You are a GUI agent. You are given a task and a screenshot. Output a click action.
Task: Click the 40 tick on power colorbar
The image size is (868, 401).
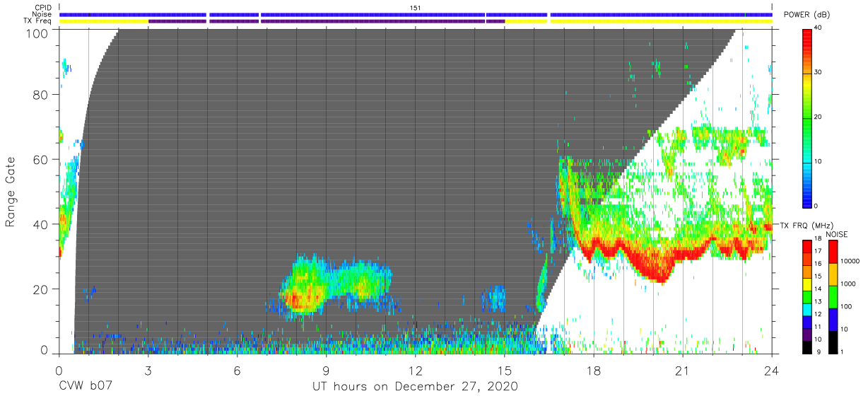819,28
